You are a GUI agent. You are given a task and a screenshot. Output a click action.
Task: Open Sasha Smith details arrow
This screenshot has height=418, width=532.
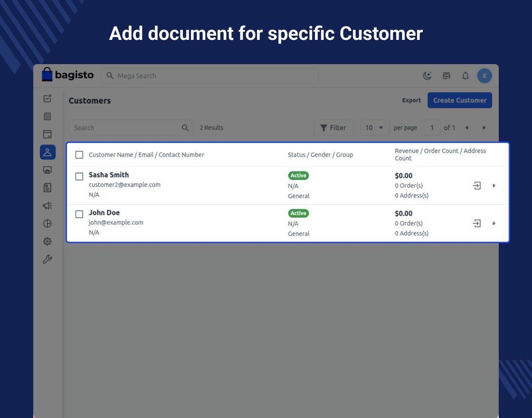tap(494, 186)
